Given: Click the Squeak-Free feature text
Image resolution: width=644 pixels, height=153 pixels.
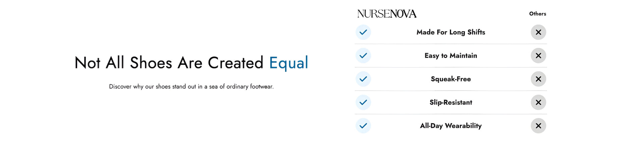Looking at the screenshot, I should pos(450,79).
